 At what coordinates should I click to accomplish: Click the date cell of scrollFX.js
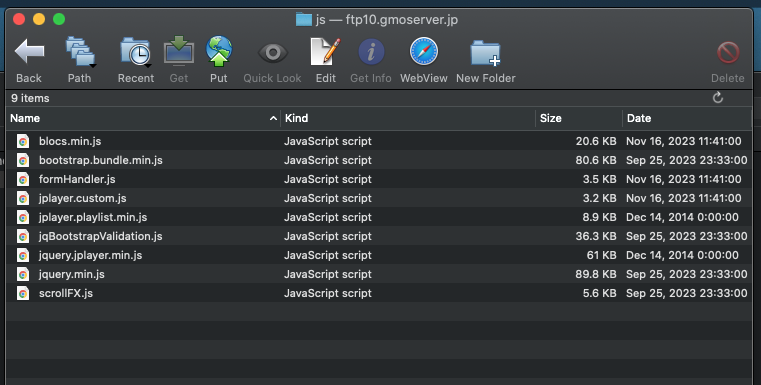click(x=687, y=293)
